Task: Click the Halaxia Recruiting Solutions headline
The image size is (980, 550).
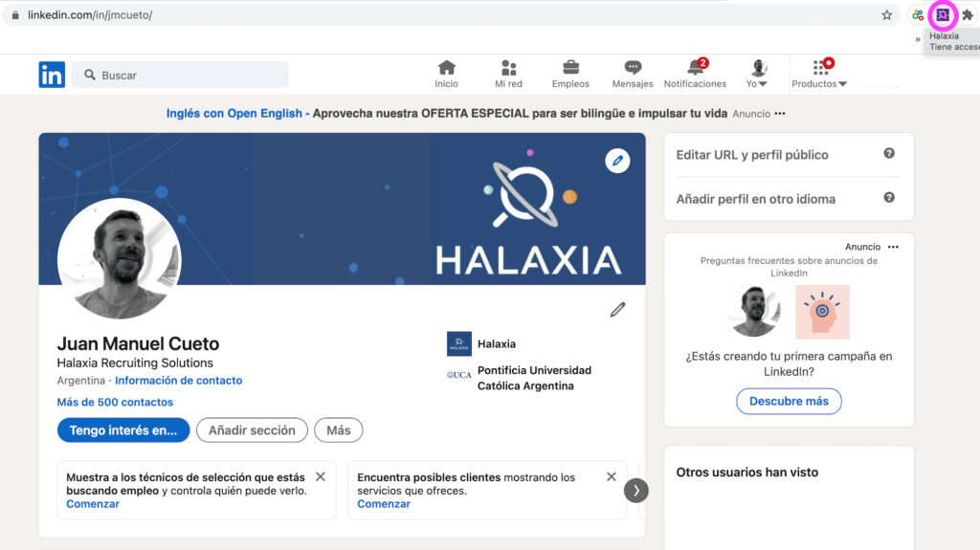Action: tap(135, 363)
